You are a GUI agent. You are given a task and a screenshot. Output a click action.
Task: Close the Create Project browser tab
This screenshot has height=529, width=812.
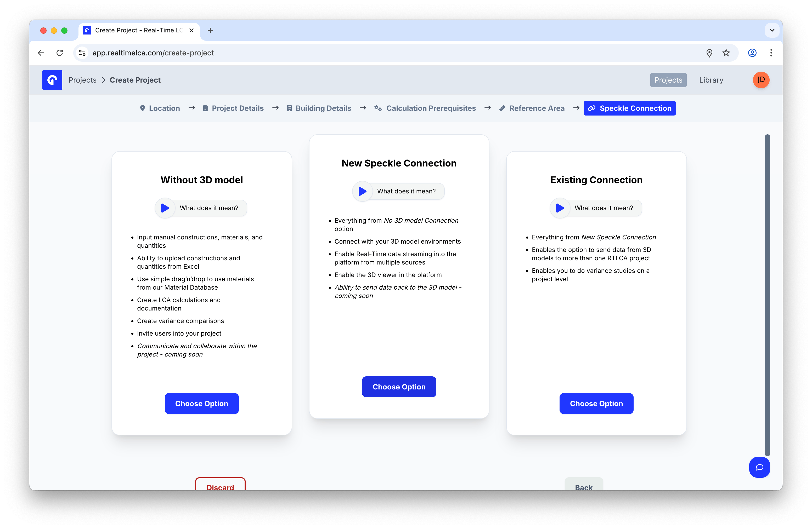(191, 30)
